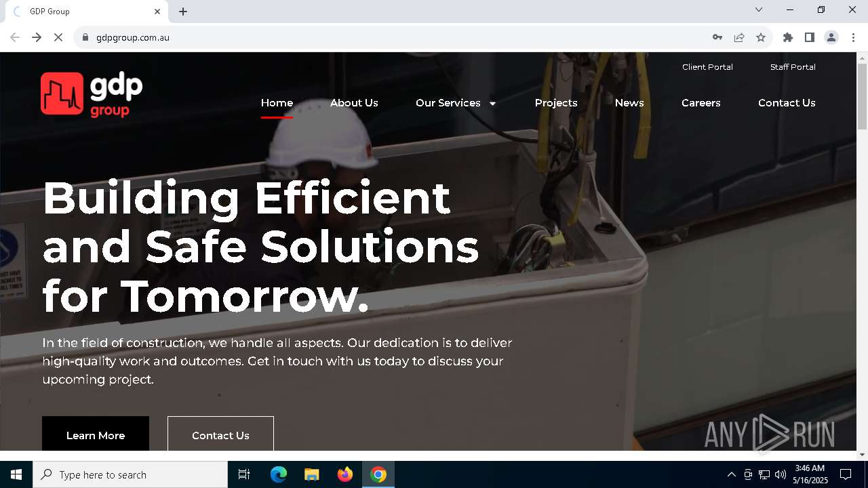Screen dimensions: 868x488
Task: Stop loading the page
Action: [58, 37]
